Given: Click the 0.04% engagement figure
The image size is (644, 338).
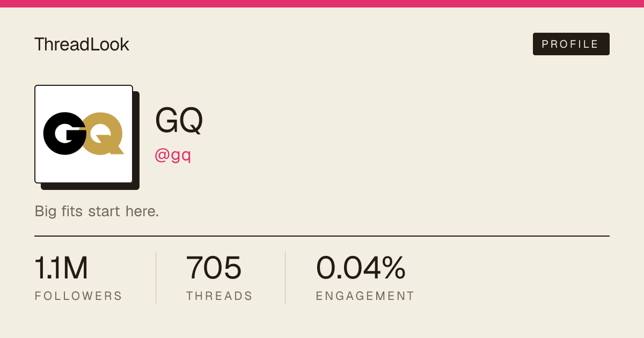Looking at the screenshot, I should point(361,268).
